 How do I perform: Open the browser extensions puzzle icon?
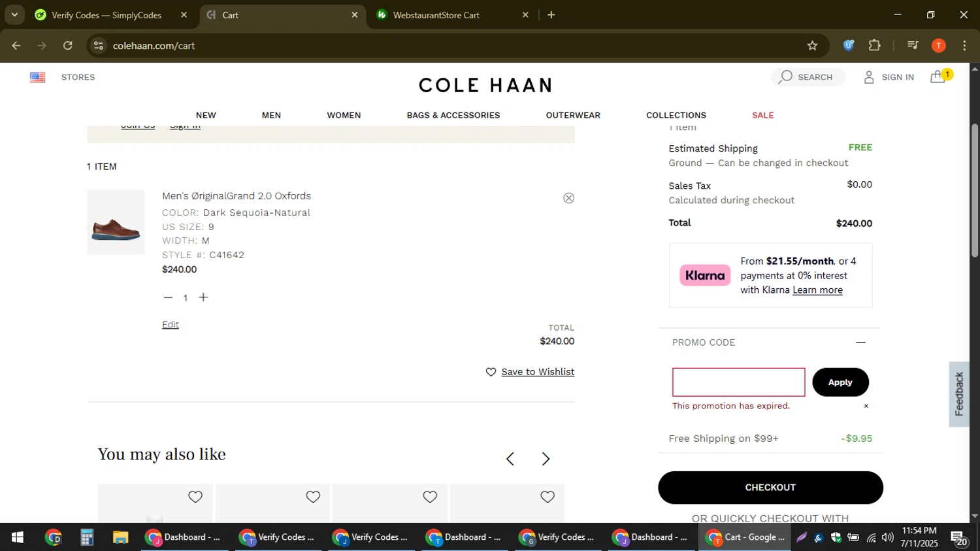point(875,46)
